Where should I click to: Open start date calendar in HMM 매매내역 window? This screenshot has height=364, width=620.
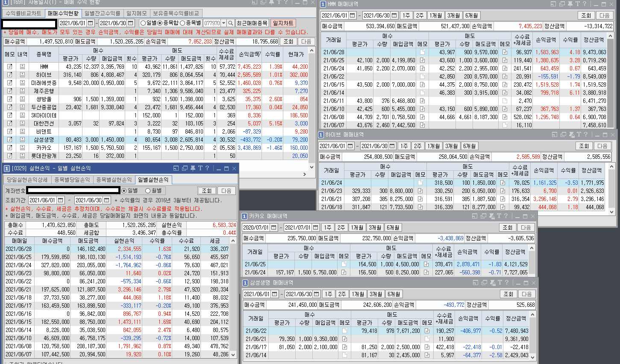coord(353,15)
